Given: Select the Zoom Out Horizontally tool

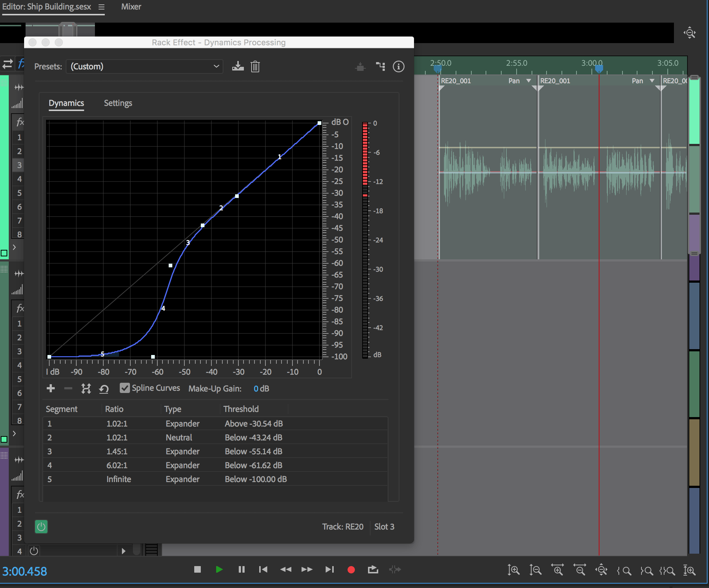Looking at the screenshot, I should [580, 570].
